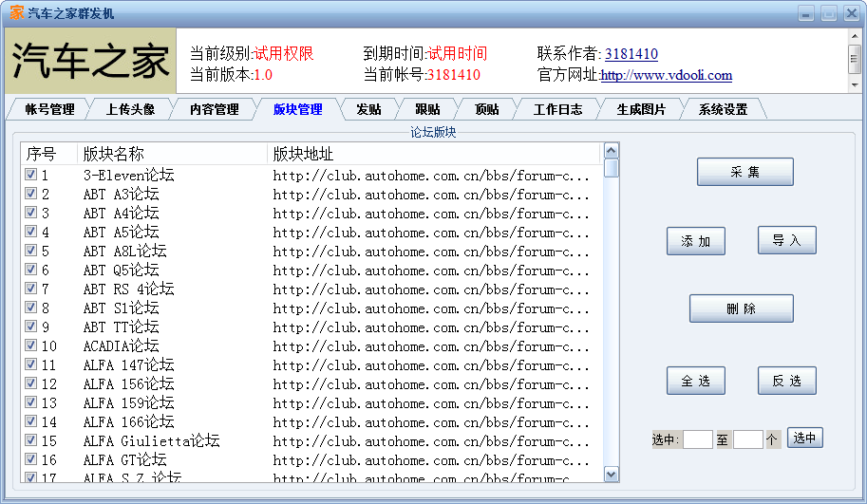Open the 帐号管理 tab
The height and width of the screenshot is (504, 867).
[49, 109]
